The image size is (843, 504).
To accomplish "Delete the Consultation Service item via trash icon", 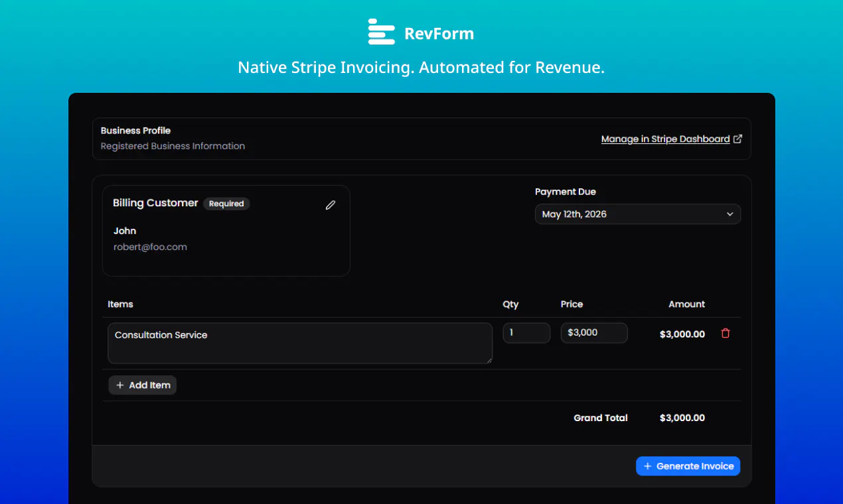I will coord(725,334).
